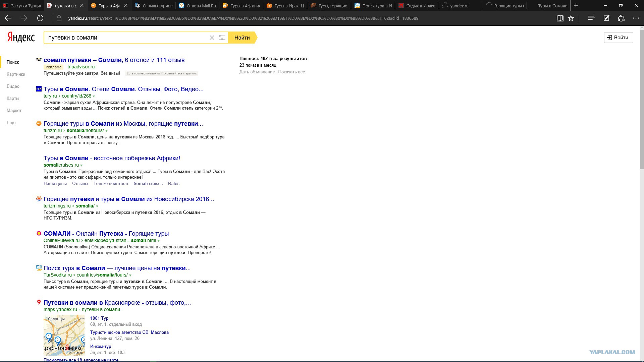The image size is (644, 362).
Task: Open a new browser tab
Action: pos(576,6)
